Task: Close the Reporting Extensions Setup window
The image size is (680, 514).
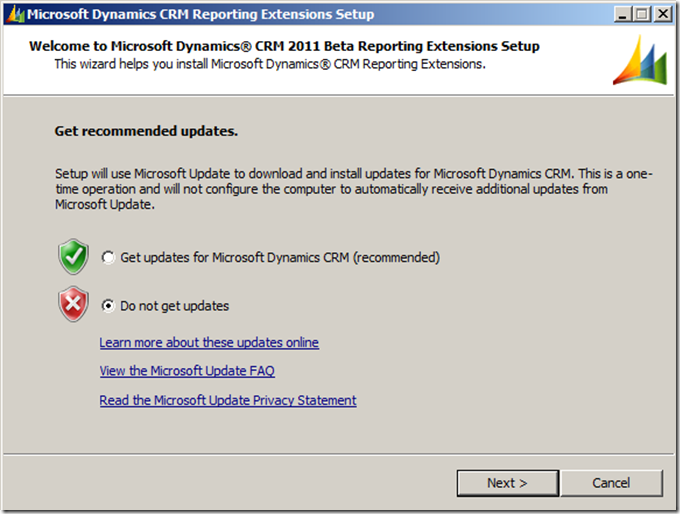Action: (662, 14)
